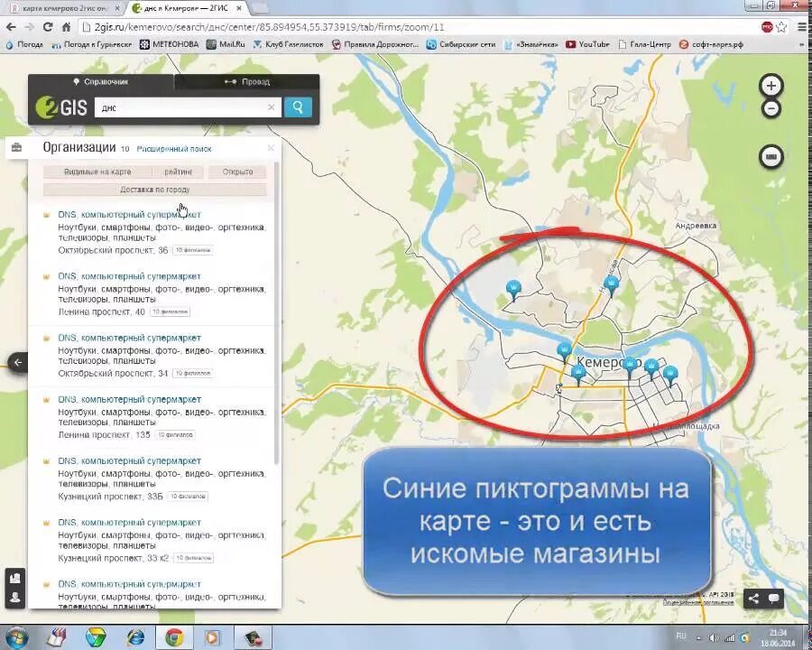Switch to the Проезд tab

[x=247, y=81]
